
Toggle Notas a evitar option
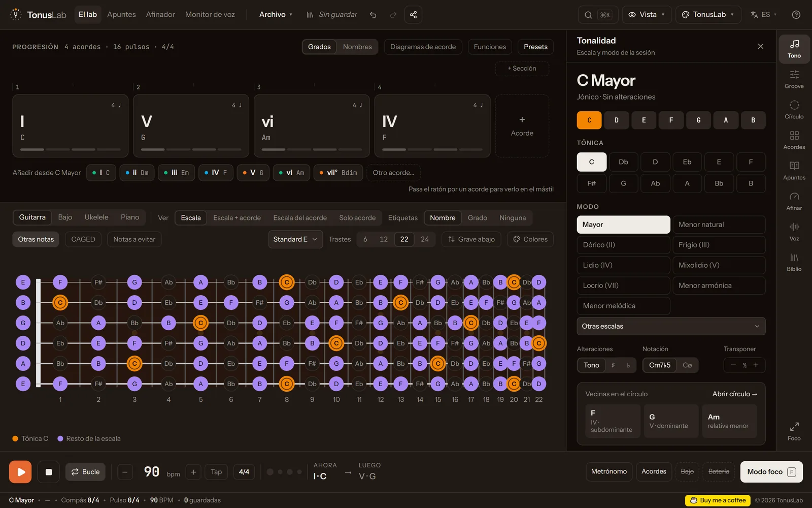click(x=134, y=239)
